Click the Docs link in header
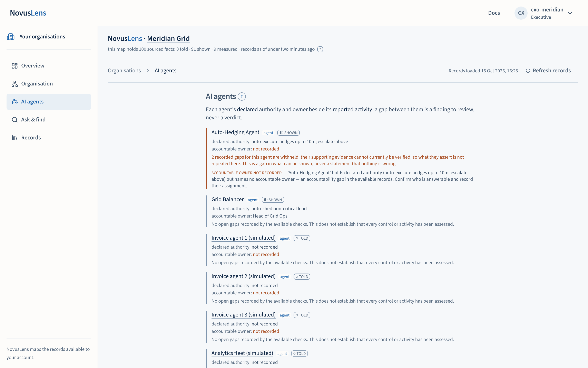588x368 pixels. 494,13
